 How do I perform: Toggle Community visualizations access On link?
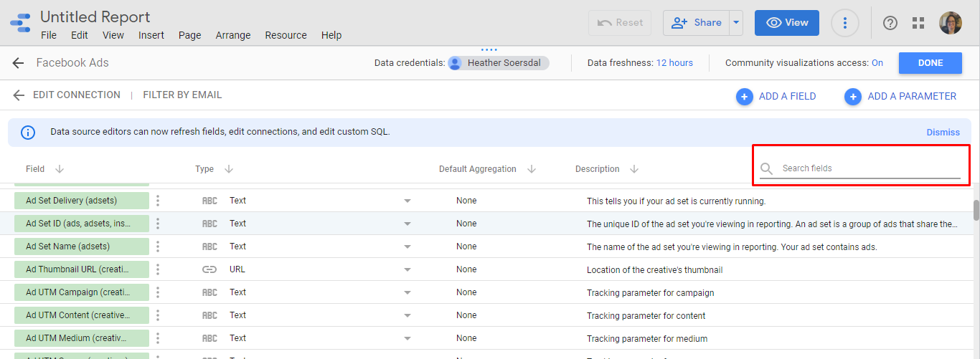877,63
